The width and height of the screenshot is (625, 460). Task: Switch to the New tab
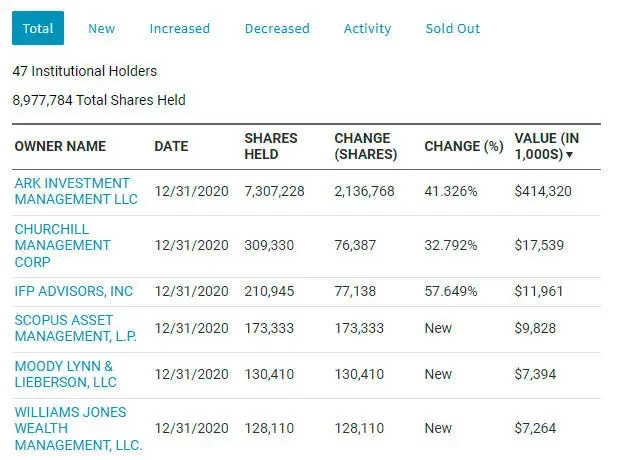(101, 28)
